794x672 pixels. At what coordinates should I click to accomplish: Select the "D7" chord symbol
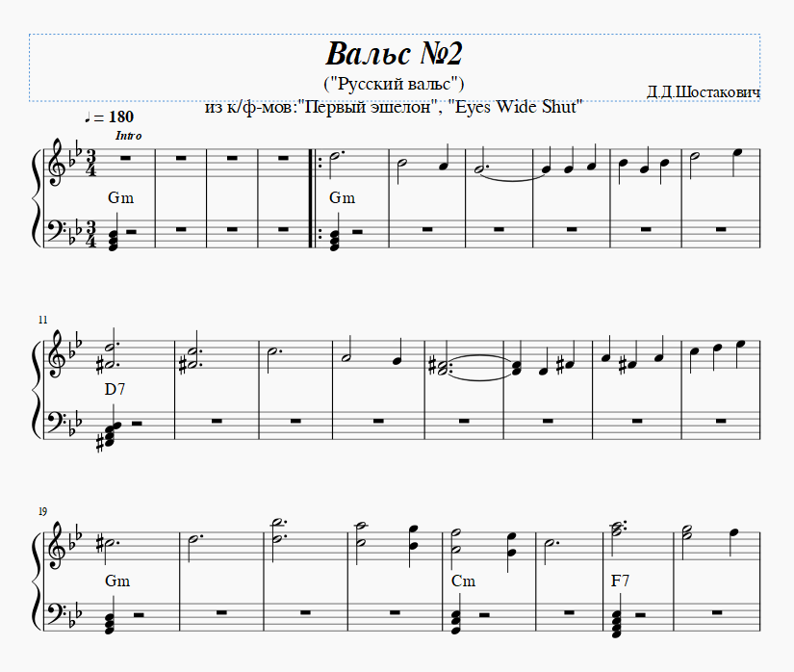click(x=115, y=389)
